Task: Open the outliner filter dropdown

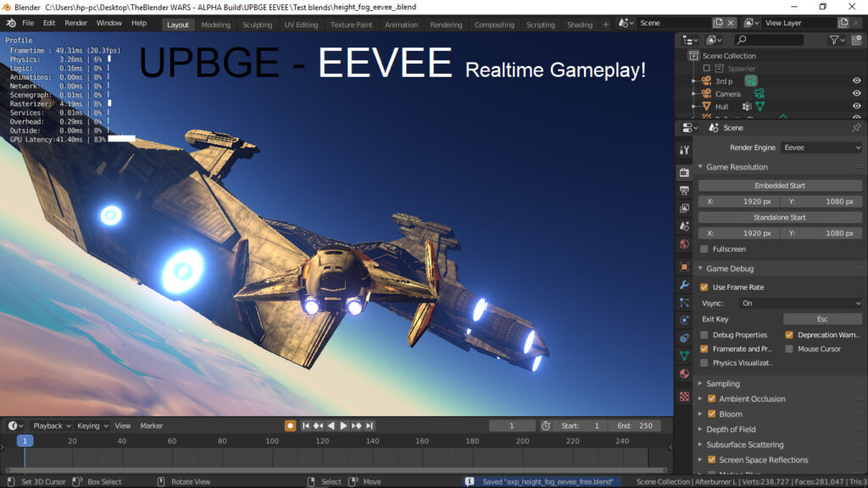Action: click(x=837, y=40)
